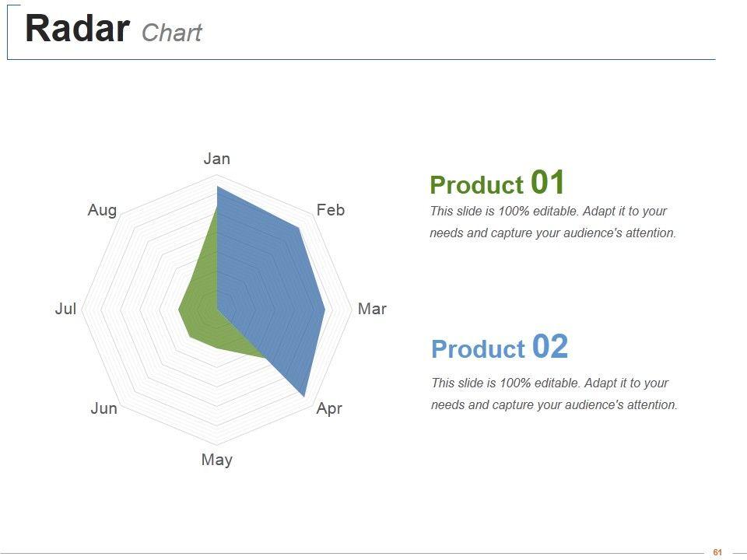This screenshot has height=560, width=747.
Task: Click the bold "Radar" title word
Action: tap(77, 29)
